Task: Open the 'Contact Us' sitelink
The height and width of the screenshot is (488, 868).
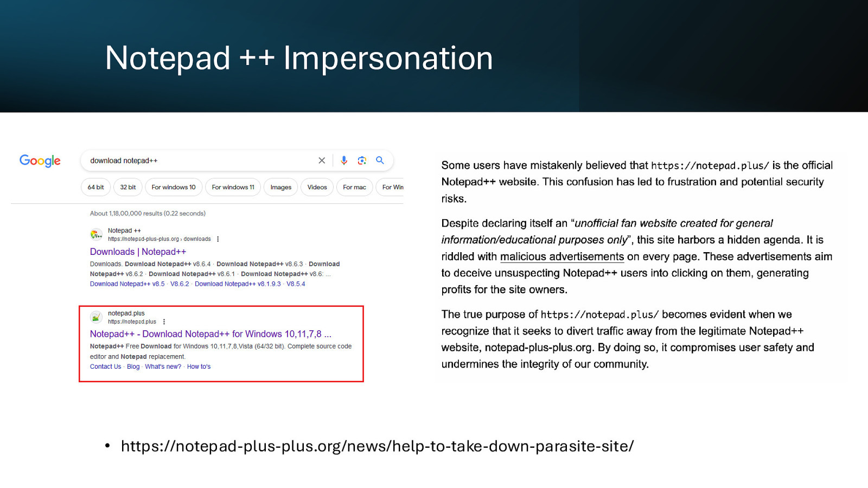Action: [105, 367]
